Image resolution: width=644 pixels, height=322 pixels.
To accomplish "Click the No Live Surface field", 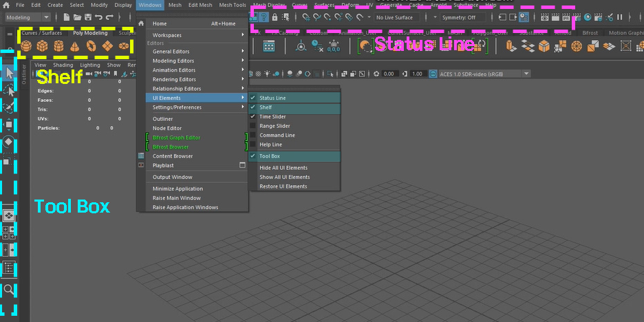I will click(396, 17).
